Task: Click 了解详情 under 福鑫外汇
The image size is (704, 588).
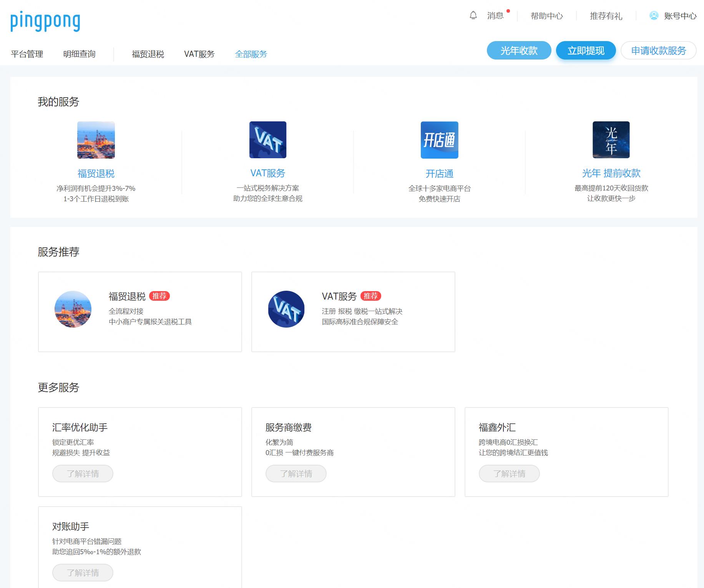Action: coord(509,474)
